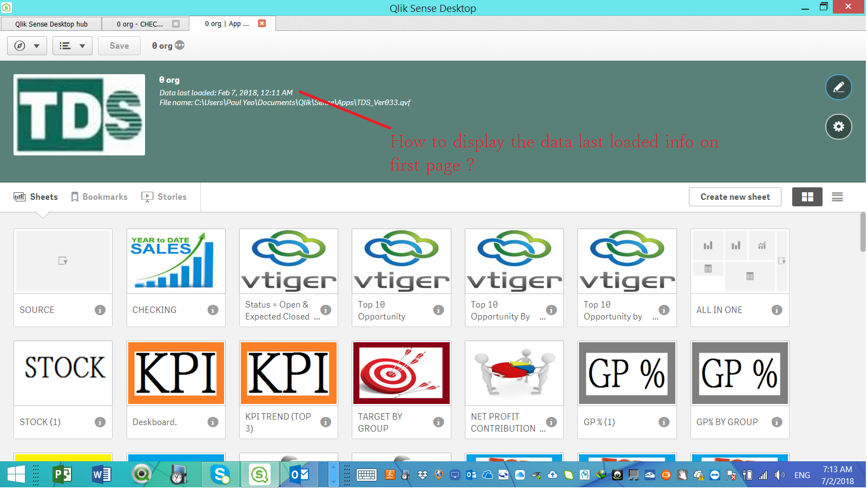Switch to 0 org - CHEC... tab
Viewport: 868px width, 496px height.
(140, 24)
